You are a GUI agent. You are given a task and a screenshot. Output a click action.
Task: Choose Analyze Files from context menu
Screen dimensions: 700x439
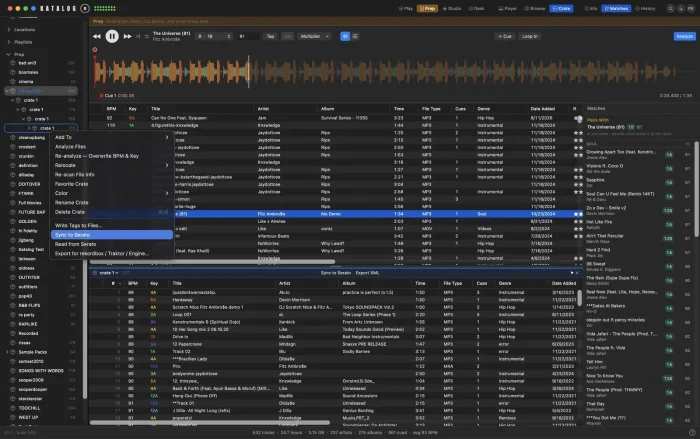(x=112, y=146)
